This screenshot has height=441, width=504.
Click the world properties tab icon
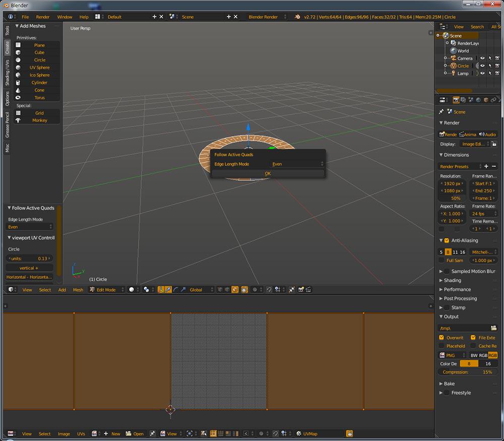(x=478, y=100)
